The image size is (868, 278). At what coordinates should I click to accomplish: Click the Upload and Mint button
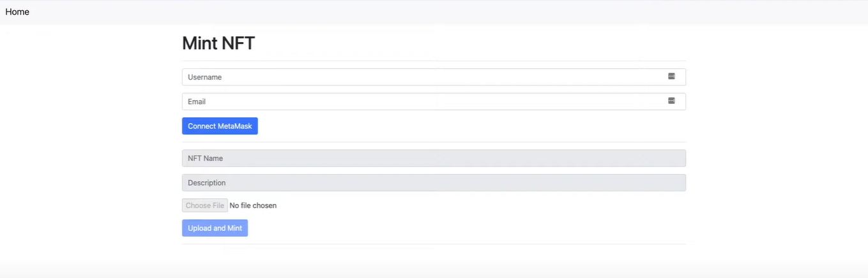(x=215, y=228)
